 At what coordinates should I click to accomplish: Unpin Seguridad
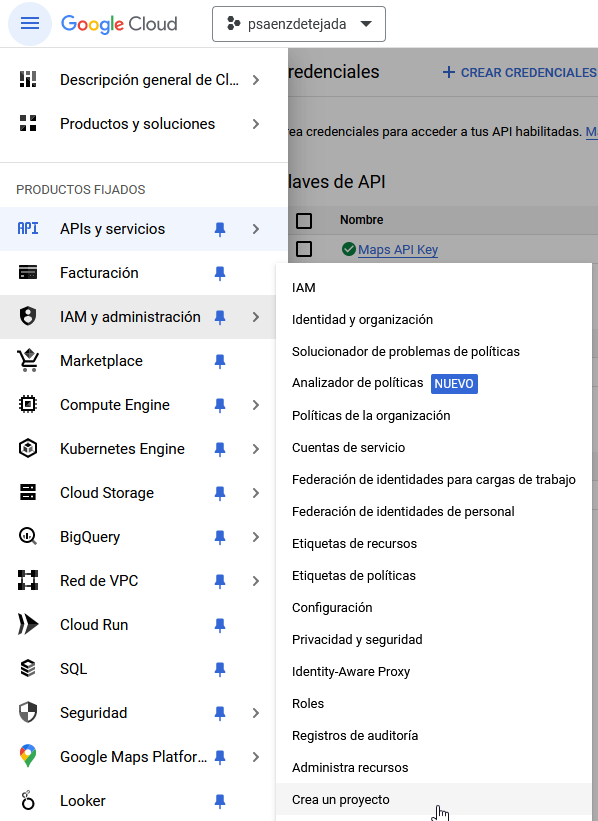tap(220, 713)
